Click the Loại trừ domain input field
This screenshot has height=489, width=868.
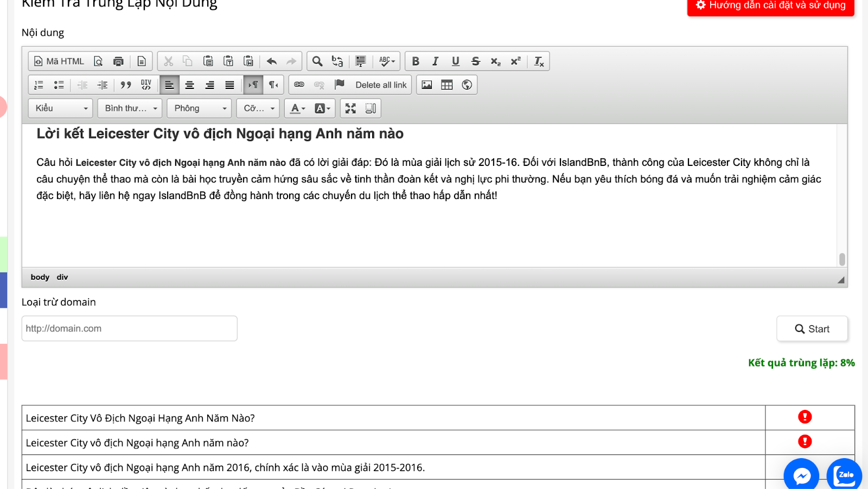tap(129, 329)
